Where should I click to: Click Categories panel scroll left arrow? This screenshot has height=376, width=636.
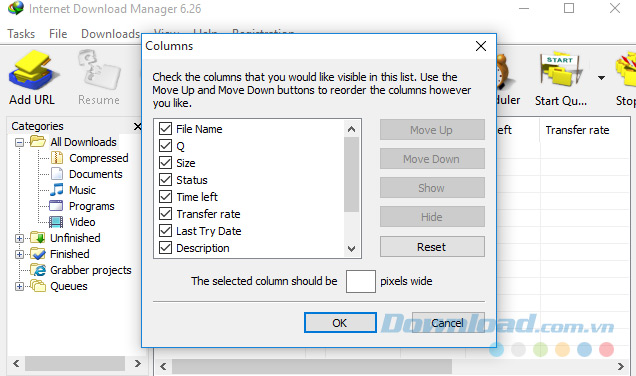16,363
